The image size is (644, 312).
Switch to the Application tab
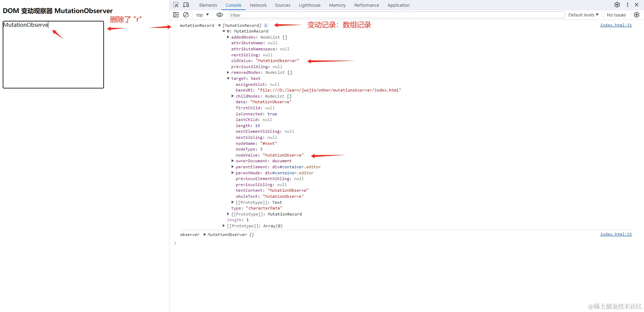point(398,5)
